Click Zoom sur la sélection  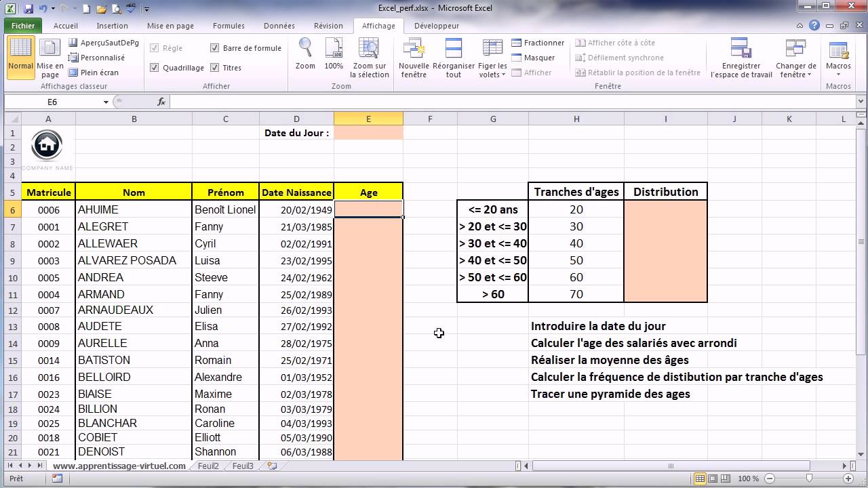(370, 57)
